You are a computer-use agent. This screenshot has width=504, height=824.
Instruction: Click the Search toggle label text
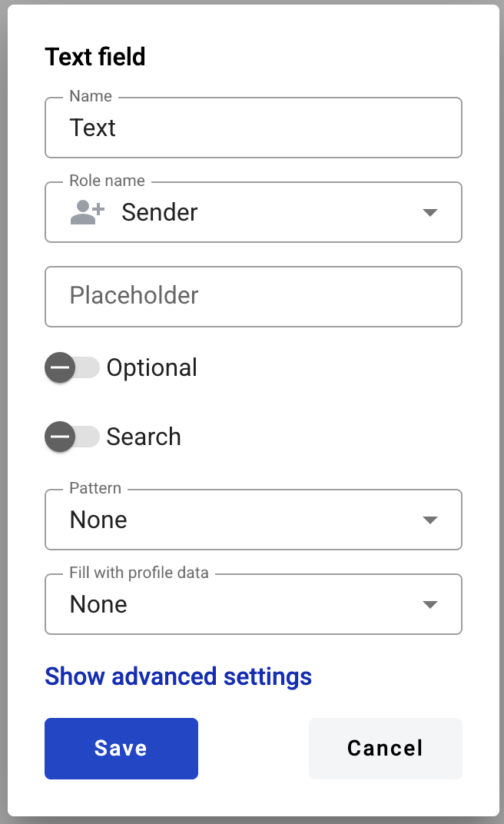[x=144, y=437]
